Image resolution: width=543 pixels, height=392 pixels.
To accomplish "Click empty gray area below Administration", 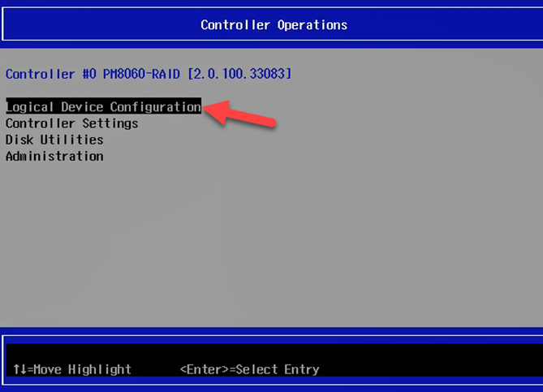I will [243, 243].
